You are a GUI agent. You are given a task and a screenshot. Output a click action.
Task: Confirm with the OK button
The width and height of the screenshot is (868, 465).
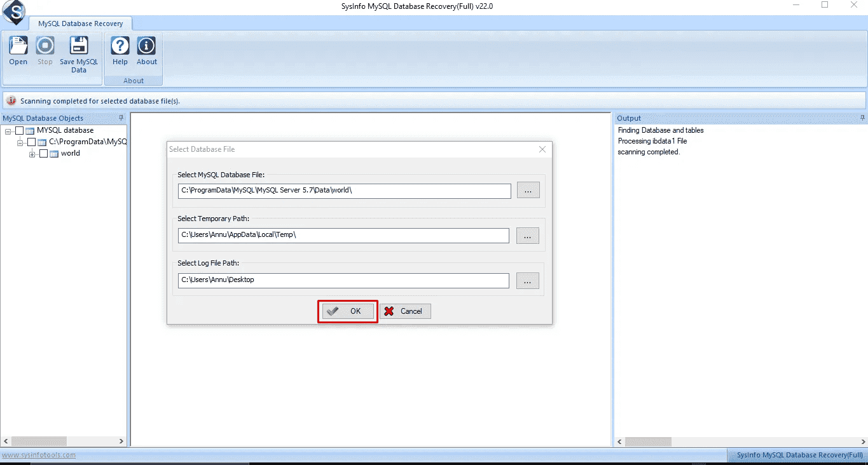tap(347, 311)
